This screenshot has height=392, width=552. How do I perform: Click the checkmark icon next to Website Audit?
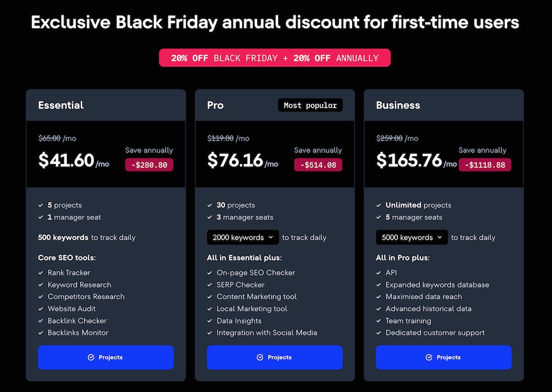(x=41, y=309)
